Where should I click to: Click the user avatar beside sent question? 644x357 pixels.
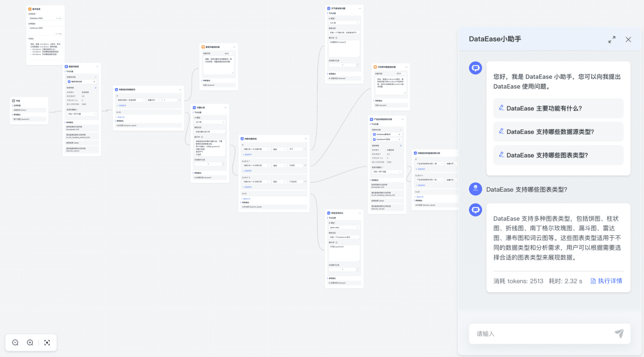tap(475, 189)
